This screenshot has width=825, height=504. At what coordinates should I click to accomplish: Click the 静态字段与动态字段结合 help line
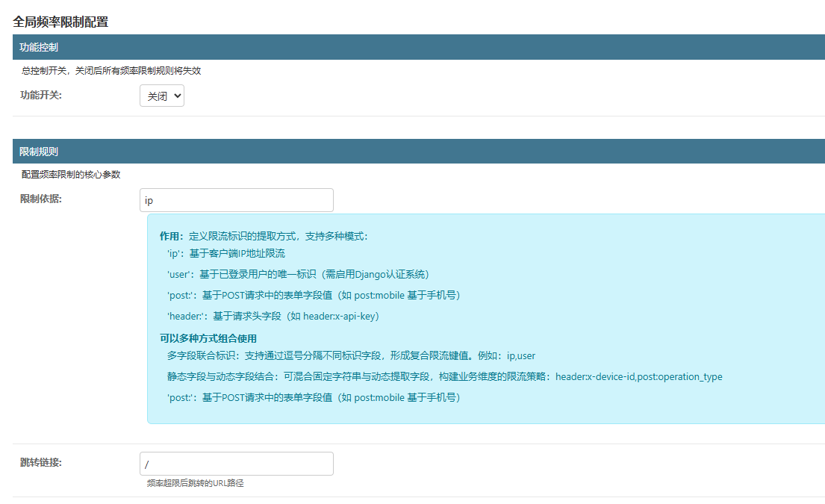[x=444, y=376]
